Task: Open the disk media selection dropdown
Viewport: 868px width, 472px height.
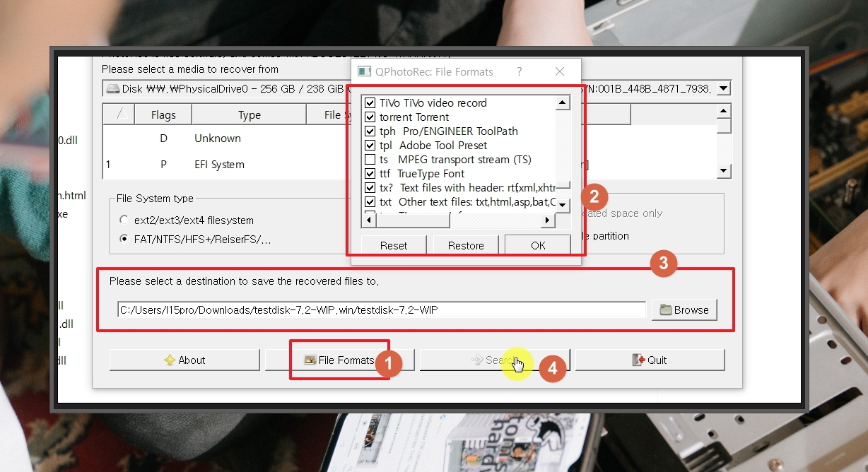Action: (723, 88)
